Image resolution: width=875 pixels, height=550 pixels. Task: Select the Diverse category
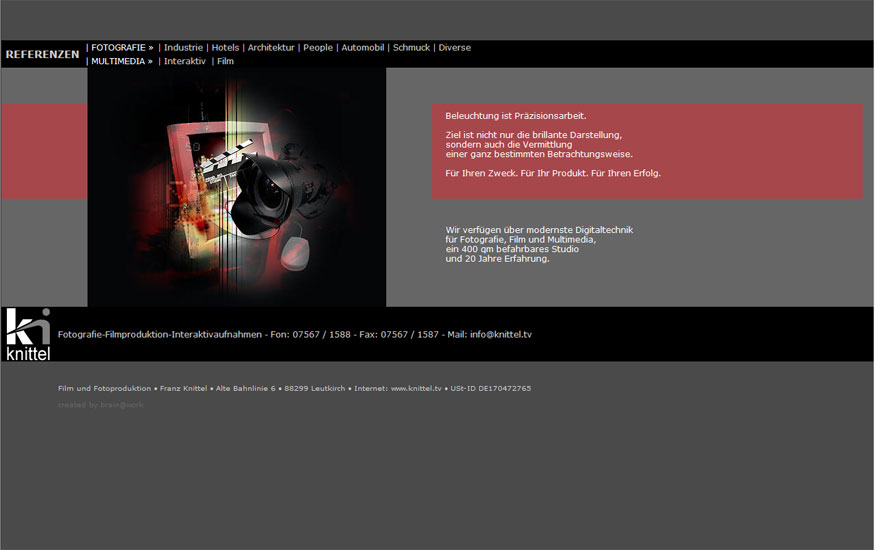[454, 47]
